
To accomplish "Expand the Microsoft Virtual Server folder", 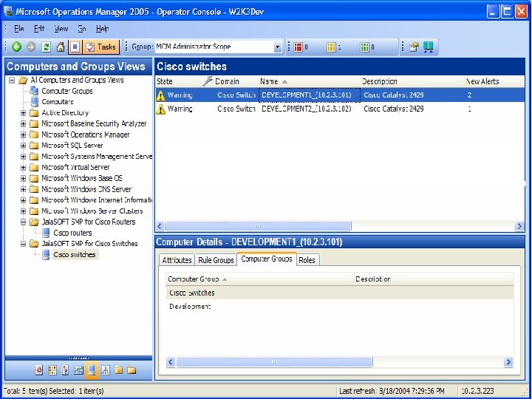I will 23,167.
